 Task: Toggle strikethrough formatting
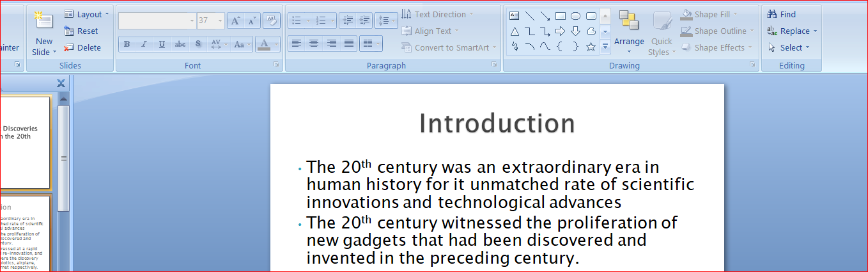point(180,44)
